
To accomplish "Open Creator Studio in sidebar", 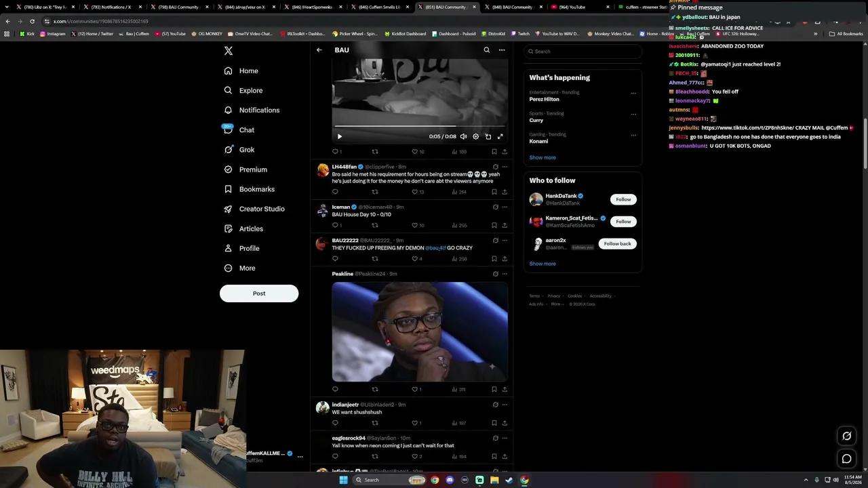I will click(x=254, y=209).
